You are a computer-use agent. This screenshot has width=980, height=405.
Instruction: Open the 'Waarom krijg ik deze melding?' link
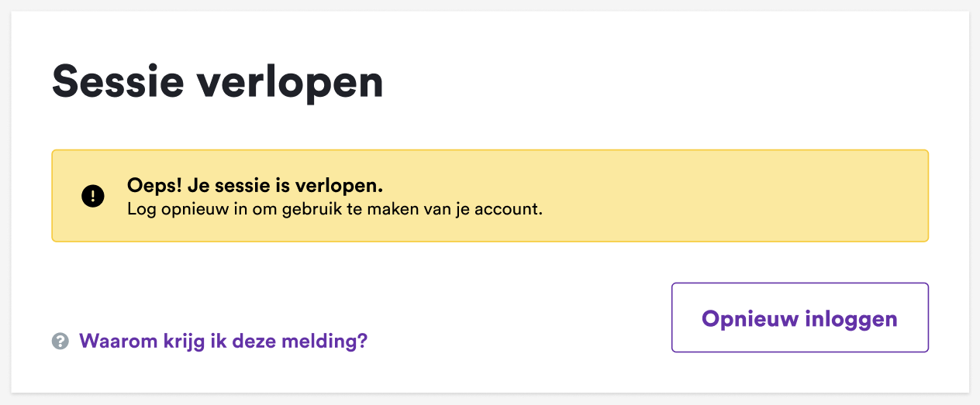click(x=223, y=341)
